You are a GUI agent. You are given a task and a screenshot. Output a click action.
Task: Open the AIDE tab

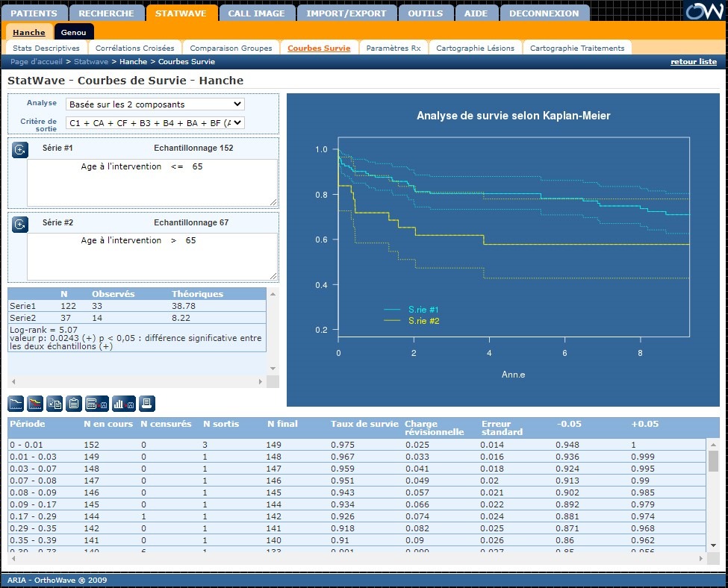click(476, 13)
